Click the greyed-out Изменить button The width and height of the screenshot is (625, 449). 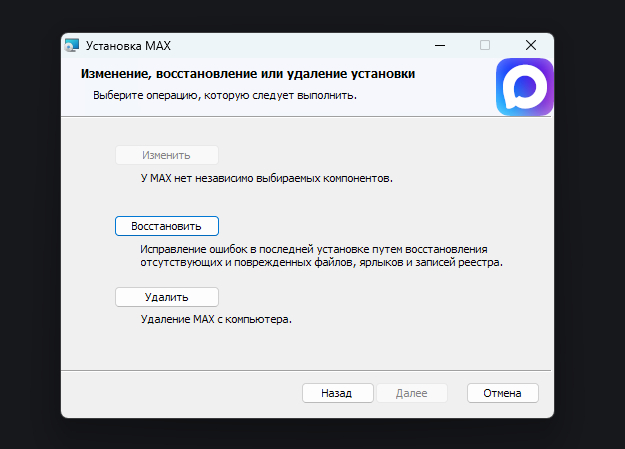pyautogui.click(x=166, y=155)
